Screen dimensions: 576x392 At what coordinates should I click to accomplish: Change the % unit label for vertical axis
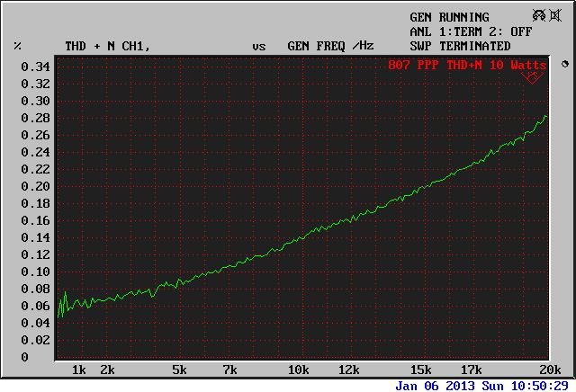click(x=17, y=46)
